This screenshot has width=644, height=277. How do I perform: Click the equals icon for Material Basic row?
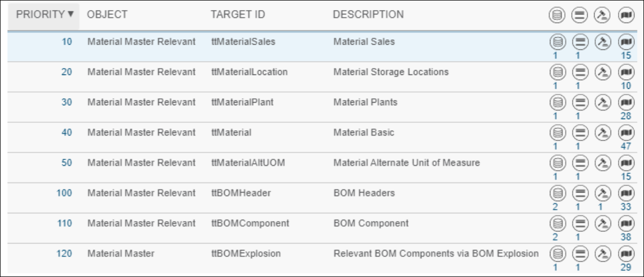point(579,133)
